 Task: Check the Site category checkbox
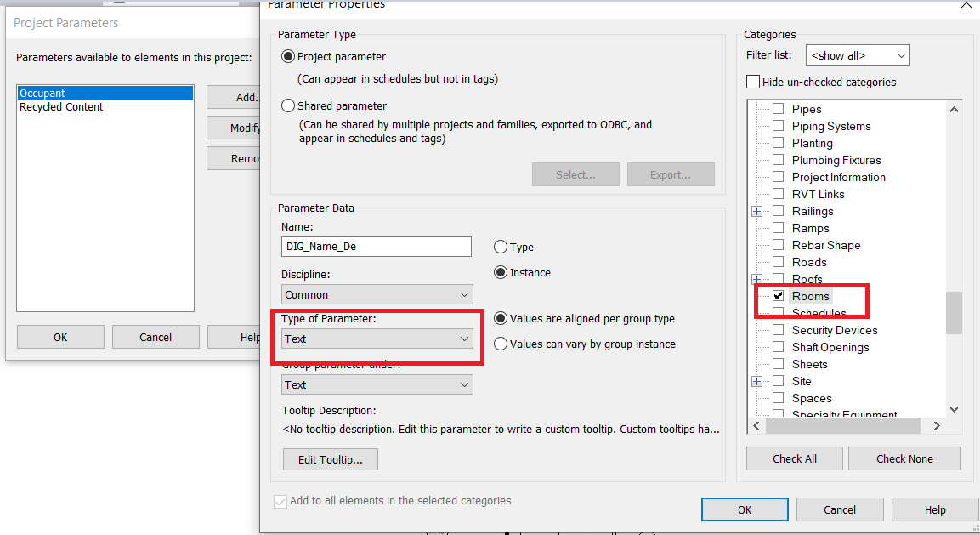click(778, 380)
